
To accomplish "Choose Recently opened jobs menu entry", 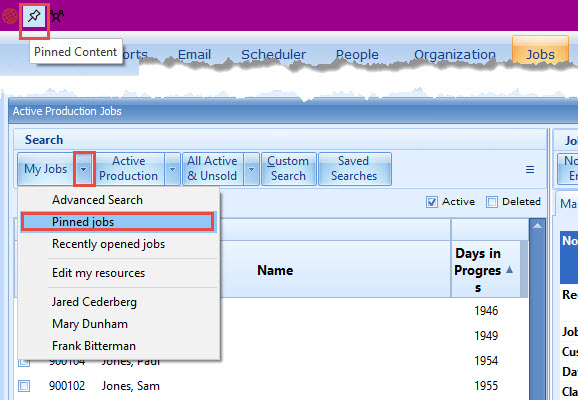I will [x=108, y=244].
